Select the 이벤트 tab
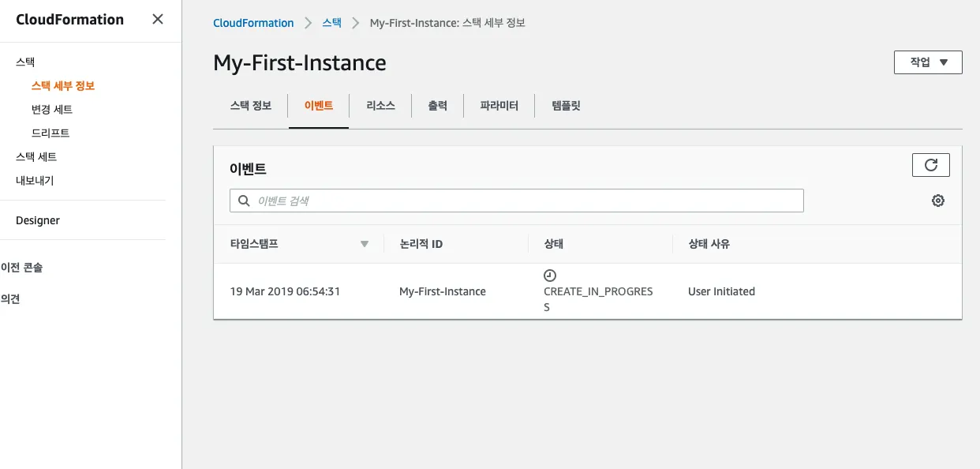The height and width of the screenshot is (469, 980). [319, 105]
